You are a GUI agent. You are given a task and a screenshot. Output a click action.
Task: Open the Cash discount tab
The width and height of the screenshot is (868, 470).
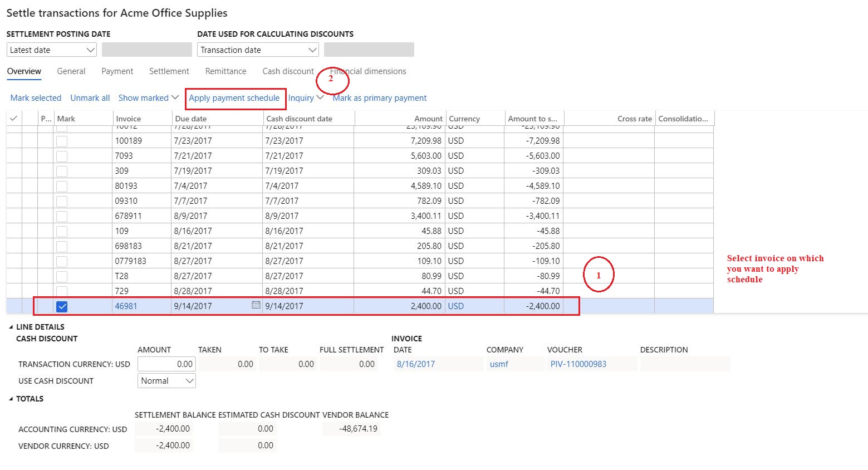click(x=288, y=71)
